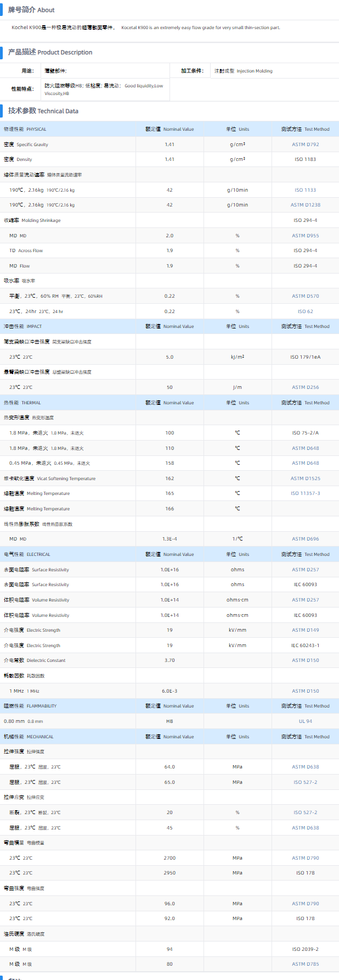Viewport: 339px width, 980px height.
Task: Click ASTM D256 Izod impact link
Action: [x=305, y=387]
